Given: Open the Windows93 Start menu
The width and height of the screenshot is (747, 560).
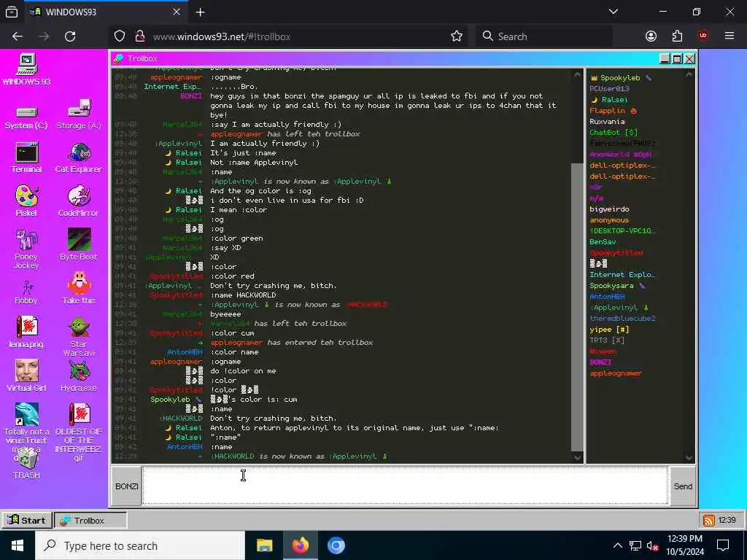Looking at the screenshot, I should coord(27,520).
